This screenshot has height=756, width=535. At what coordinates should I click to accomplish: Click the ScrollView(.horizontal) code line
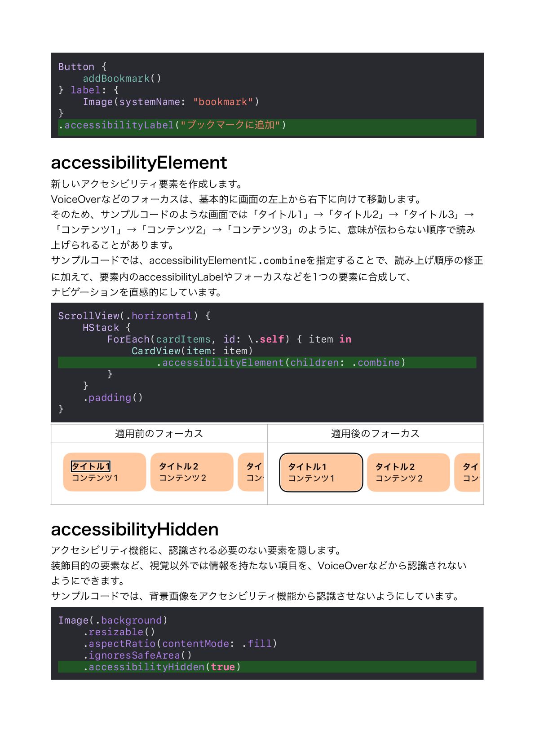click(x=134, y=316)
